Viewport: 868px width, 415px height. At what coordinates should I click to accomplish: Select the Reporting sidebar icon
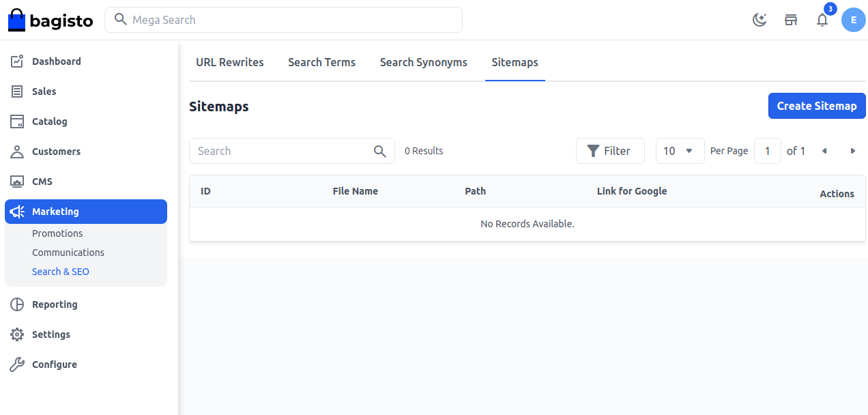[x=17, y=304]
